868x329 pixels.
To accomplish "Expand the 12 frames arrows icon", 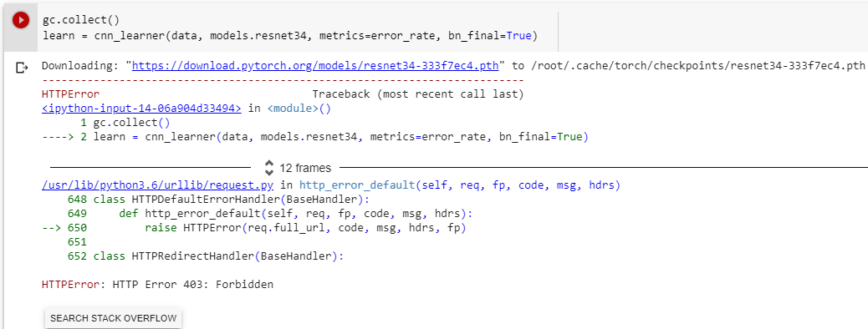I will [x=269, y=168].
